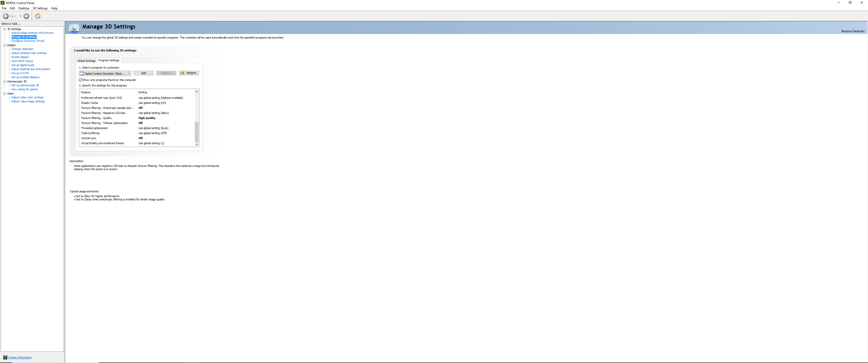868x363 pixels.
Task: Open Set up digital audio
Action: [x=23, y=65]
